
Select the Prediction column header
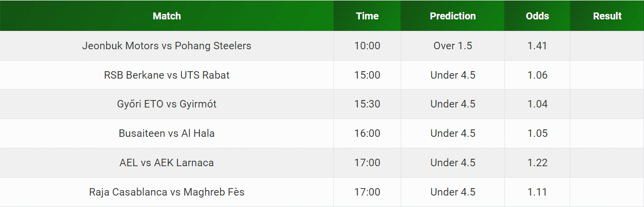[453, 16]
